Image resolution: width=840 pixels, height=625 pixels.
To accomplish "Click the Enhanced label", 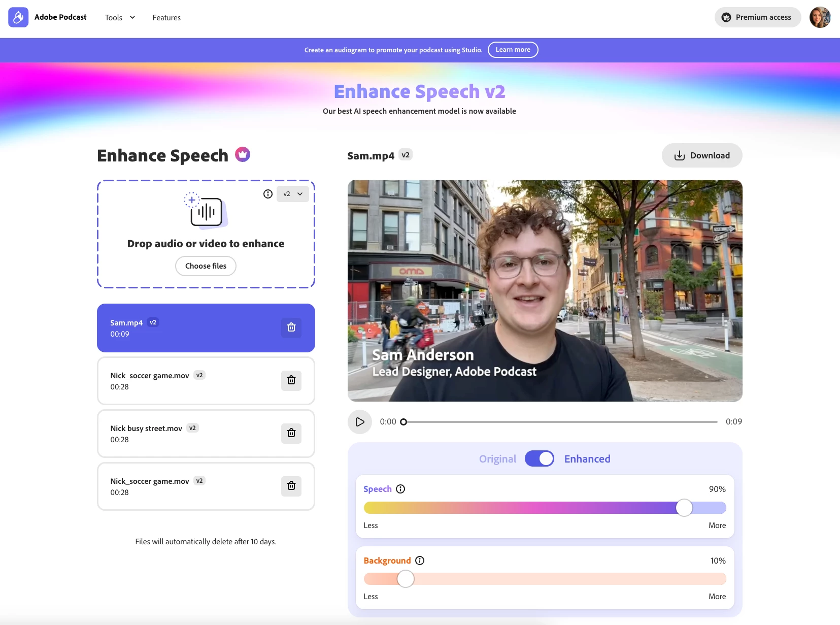I will coord(587,459).
